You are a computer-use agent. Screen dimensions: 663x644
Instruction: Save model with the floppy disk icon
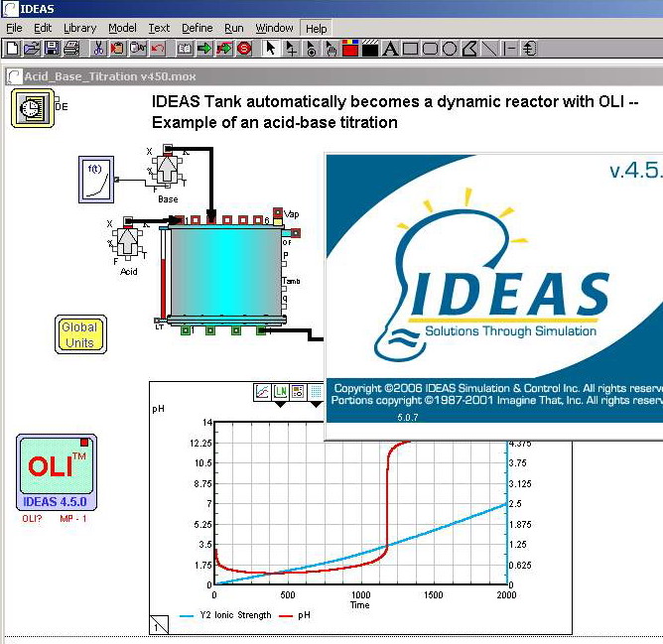coord(52,49)
